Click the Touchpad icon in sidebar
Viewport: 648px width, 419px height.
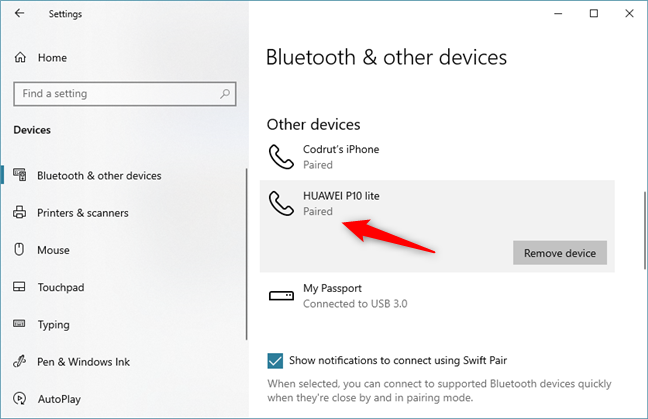tap(20, 288)
